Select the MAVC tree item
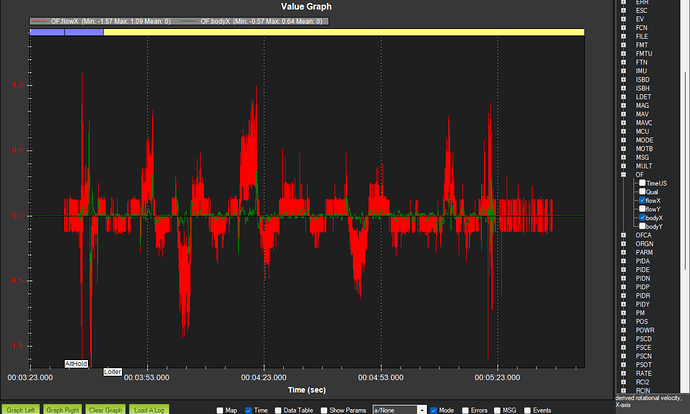Image resolution: width=690 pixels, height=414 pixels. coord(643,123)
